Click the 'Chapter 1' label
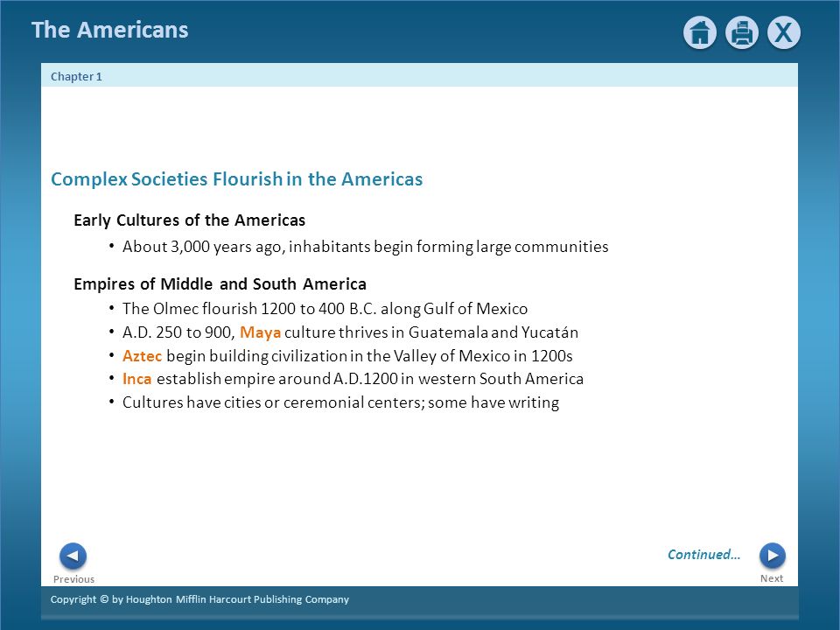This screenshot has height=630, width=840. 76,77
